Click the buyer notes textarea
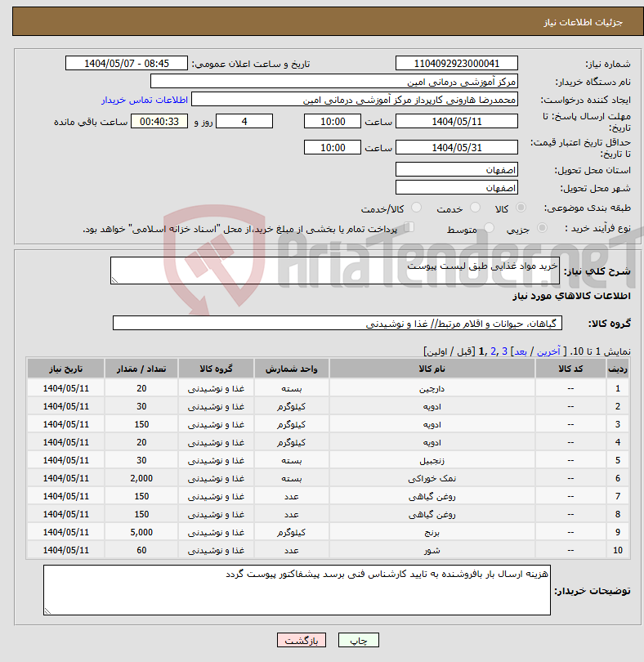The height and width of the screenshot is (662, 644). pos(297,590)
